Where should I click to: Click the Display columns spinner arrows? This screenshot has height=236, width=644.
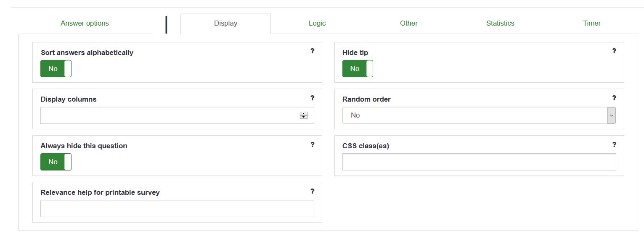point(303,115)
